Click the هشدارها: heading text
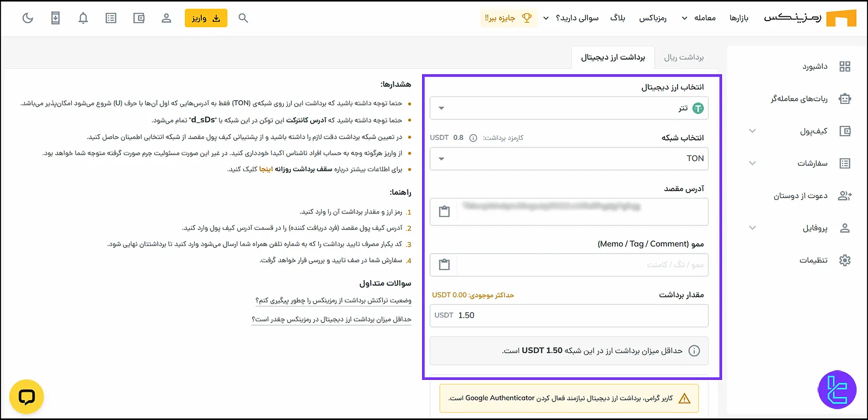Image resolution: width=868 pixels, height=420 pixels. click(395, 84)
